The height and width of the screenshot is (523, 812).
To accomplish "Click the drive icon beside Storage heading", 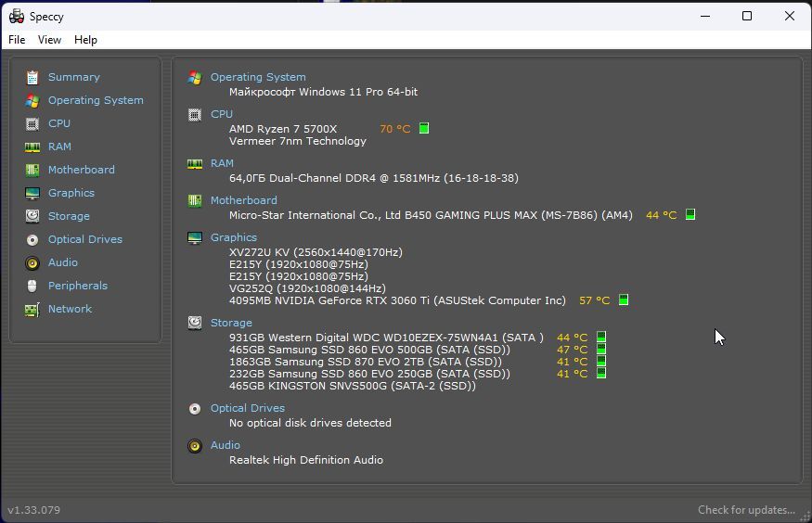I will click(195, 323).
